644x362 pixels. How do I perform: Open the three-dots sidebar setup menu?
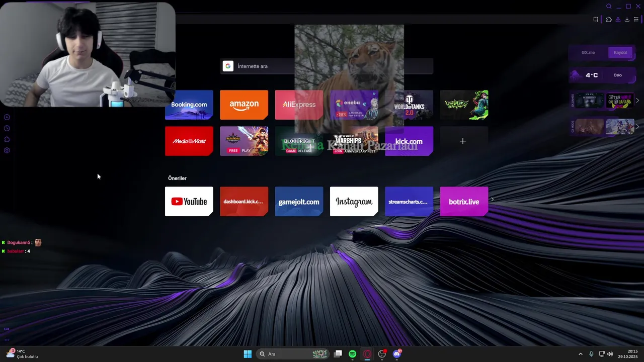(x=7, y=339)
